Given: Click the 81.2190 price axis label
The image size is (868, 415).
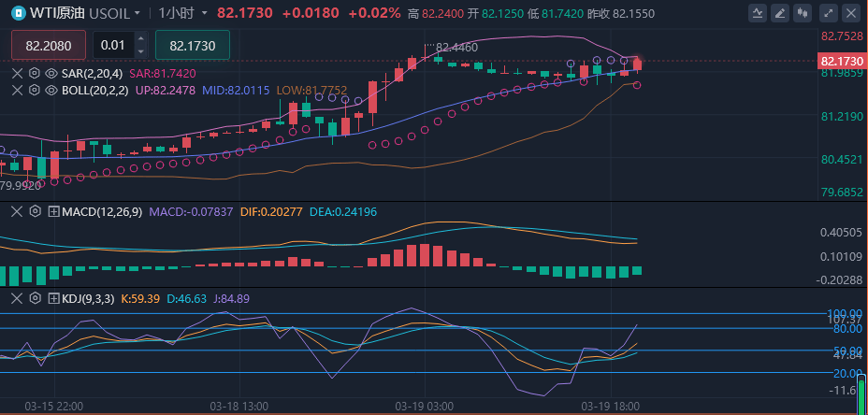Looking at the screenshot, I should click(842, 117).
